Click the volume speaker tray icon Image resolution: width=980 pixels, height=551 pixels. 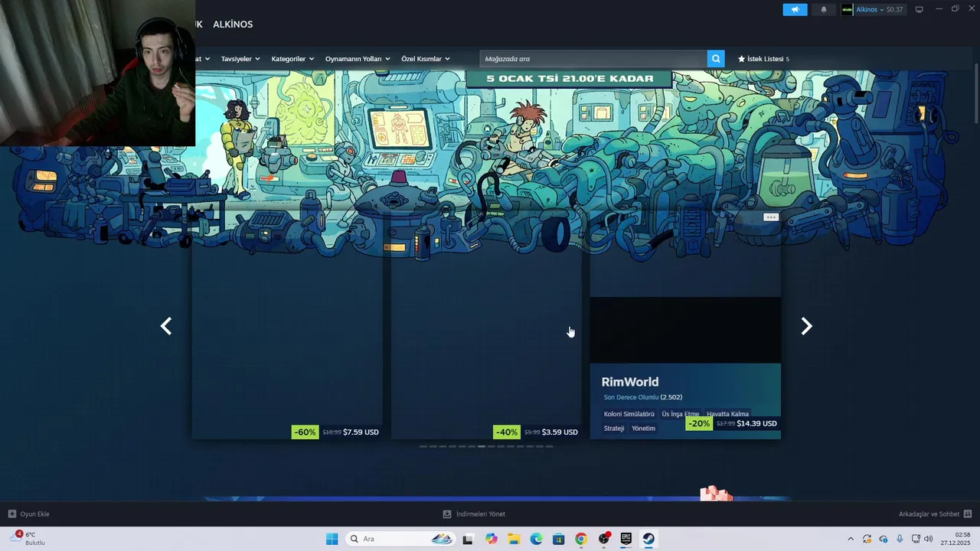[x=929, y=539]
